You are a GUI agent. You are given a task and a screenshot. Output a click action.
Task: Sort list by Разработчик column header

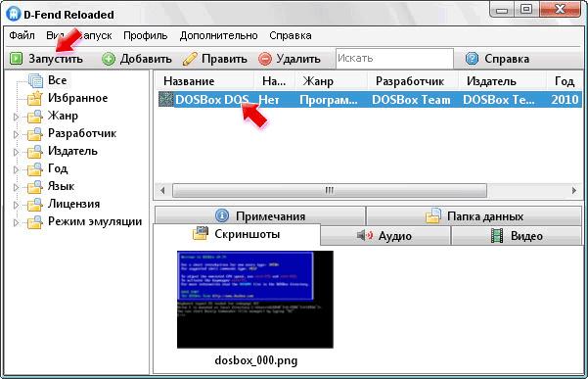[x=414, y=81]
